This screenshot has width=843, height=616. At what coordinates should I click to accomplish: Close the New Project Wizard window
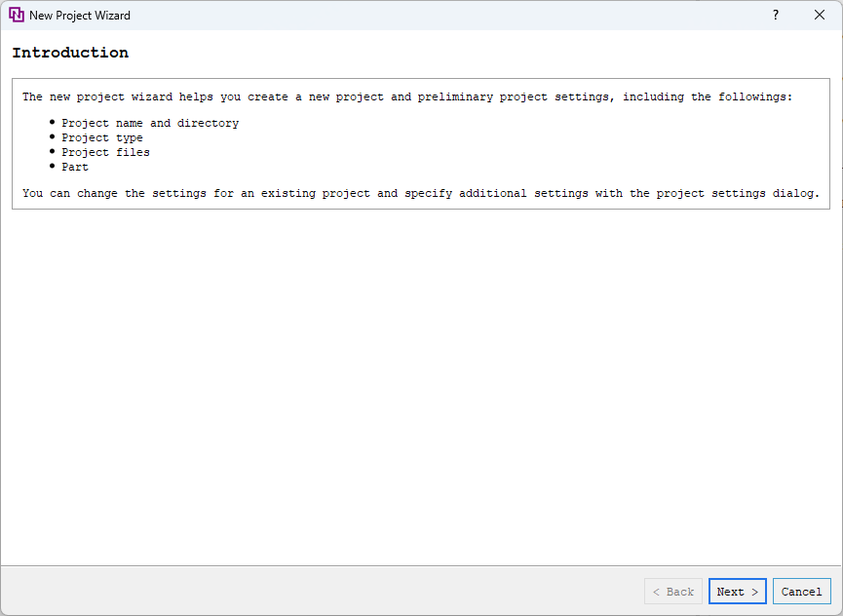820,15
